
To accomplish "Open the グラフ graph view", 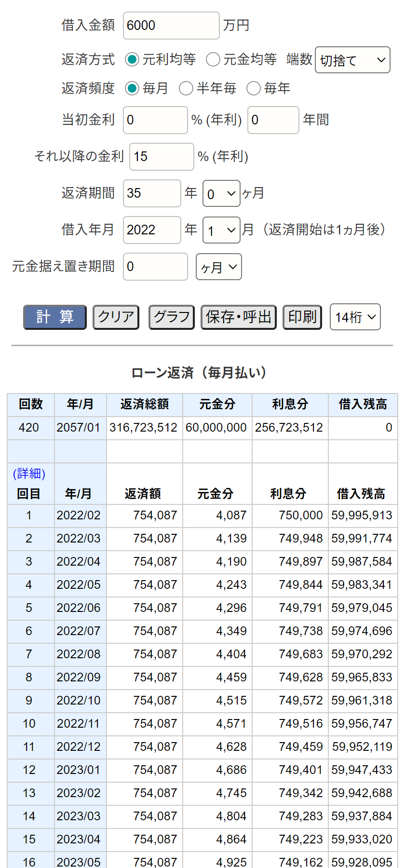I will 172,317.
